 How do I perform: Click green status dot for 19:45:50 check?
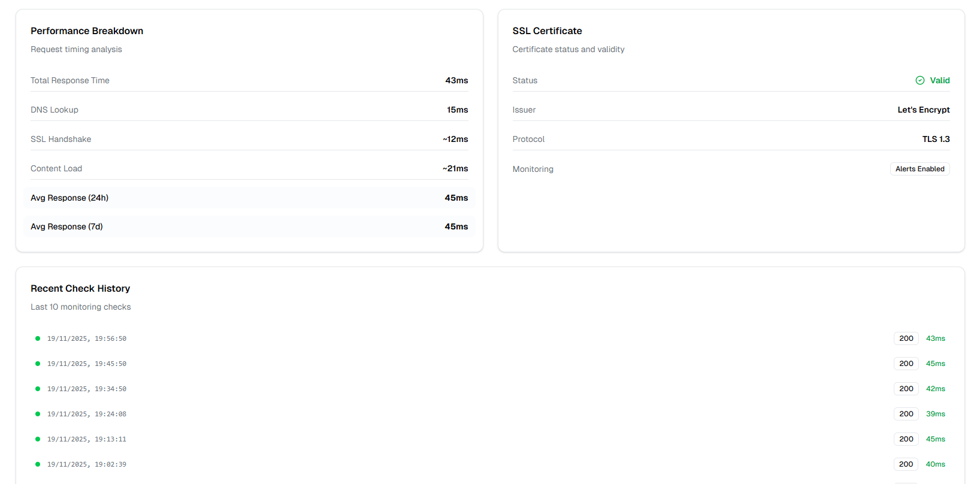pyautogui.click(x=38, y=364)
